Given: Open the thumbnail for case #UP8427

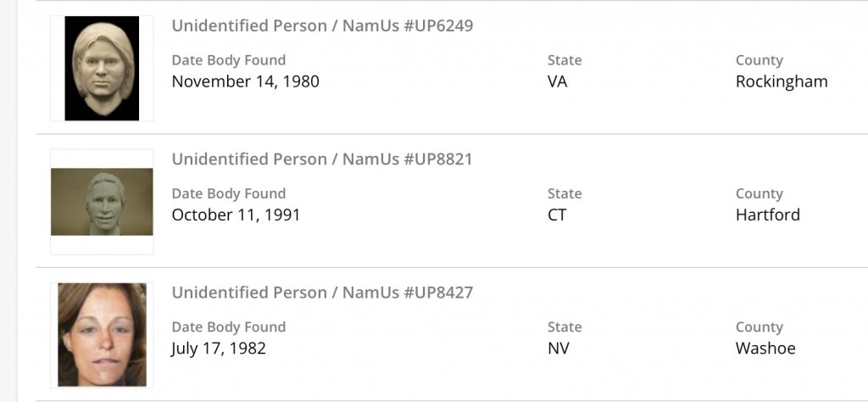Looking at the screenshot, I should (x=102, y=334).
